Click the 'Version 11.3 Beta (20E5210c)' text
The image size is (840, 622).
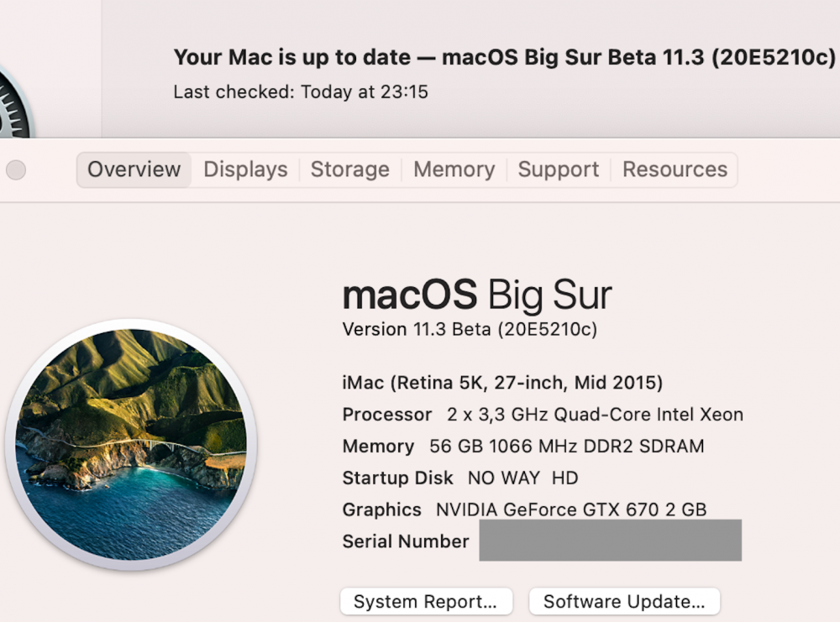470,329
